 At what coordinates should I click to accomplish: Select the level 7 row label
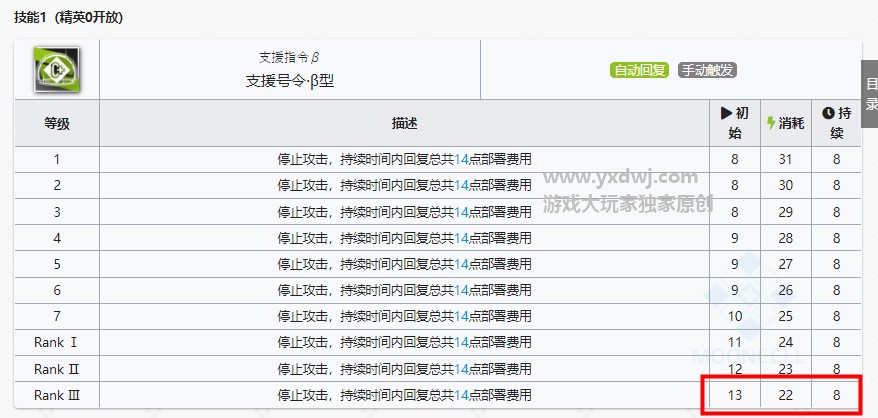(57, 316)
